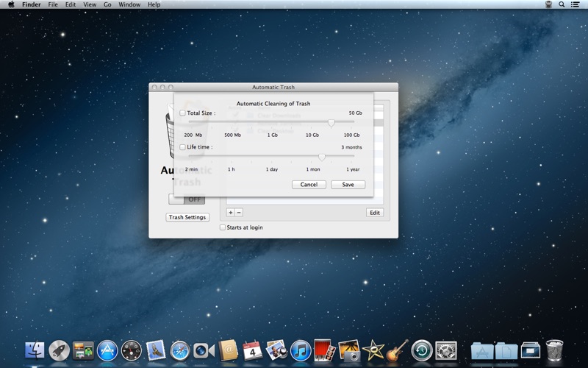588x368 pixels.
Task: Click Cancel in cleaning dialog
Action: (309, 185)
